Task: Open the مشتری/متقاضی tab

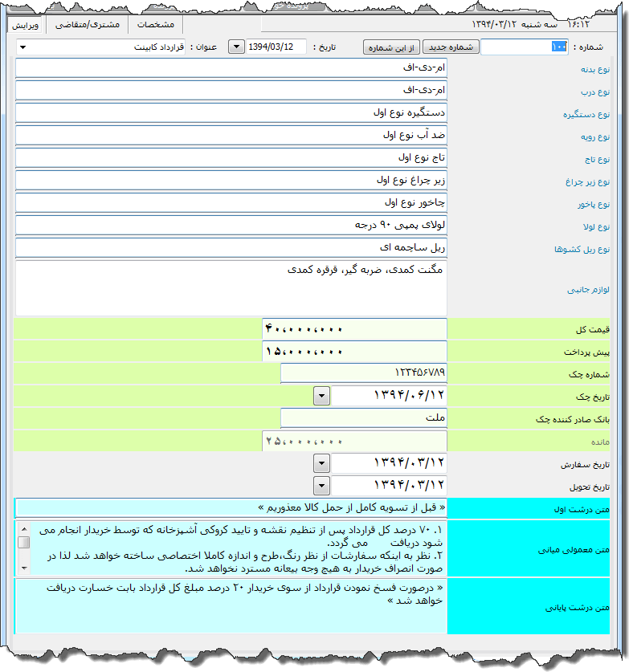Action: pyautogui.click(x=88, y=24)
